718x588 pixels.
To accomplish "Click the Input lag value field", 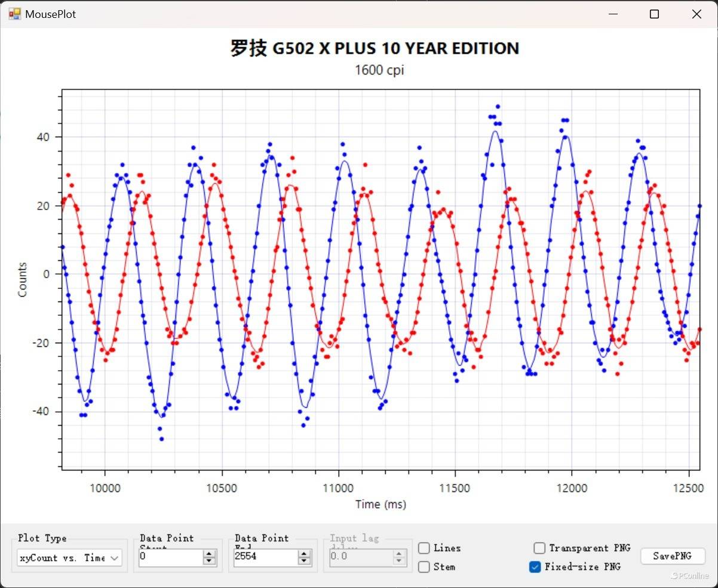I will [x=360, y=558].
